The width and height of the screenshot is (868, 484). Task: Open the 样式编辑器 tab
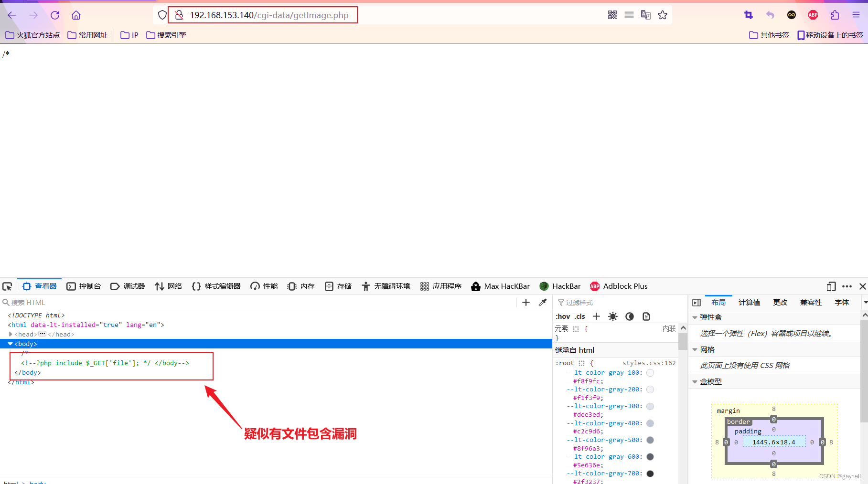(x=216, y=286)
